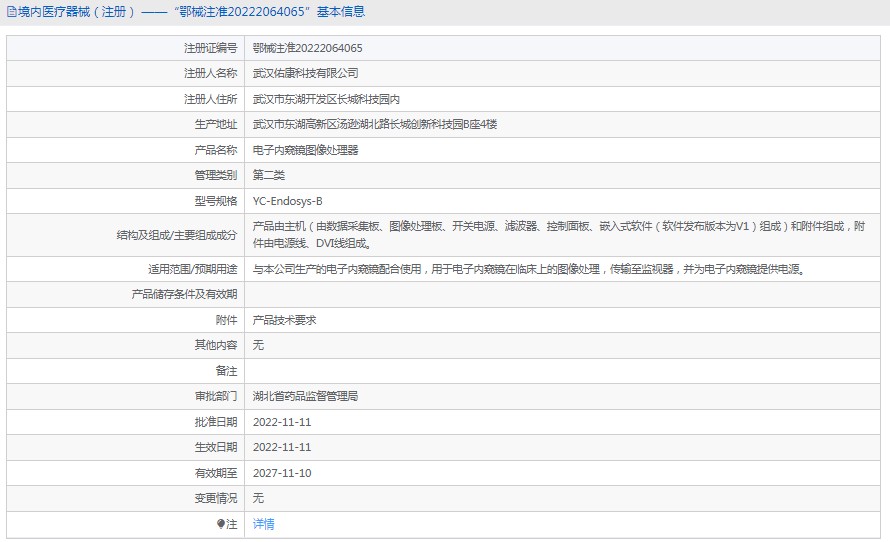Click the structure description starting 产品由主机
Image resolution: width=890 pixels, height=542 pixels.
pos(559,235)
